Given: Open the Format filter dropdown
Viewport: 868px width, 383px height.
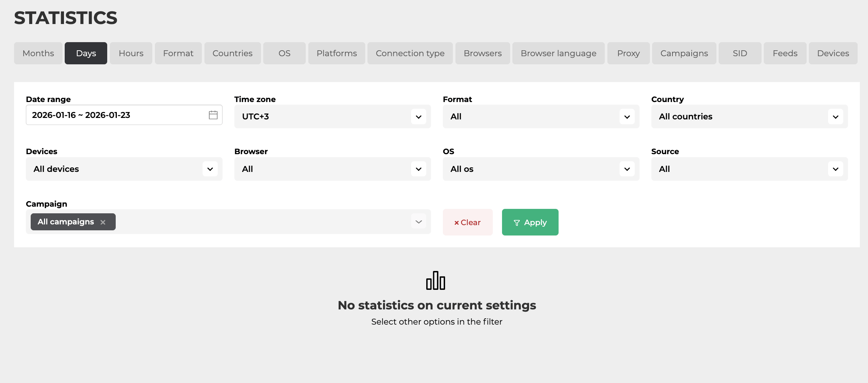Looking at the screenshot, I should (x=540, y=117).
